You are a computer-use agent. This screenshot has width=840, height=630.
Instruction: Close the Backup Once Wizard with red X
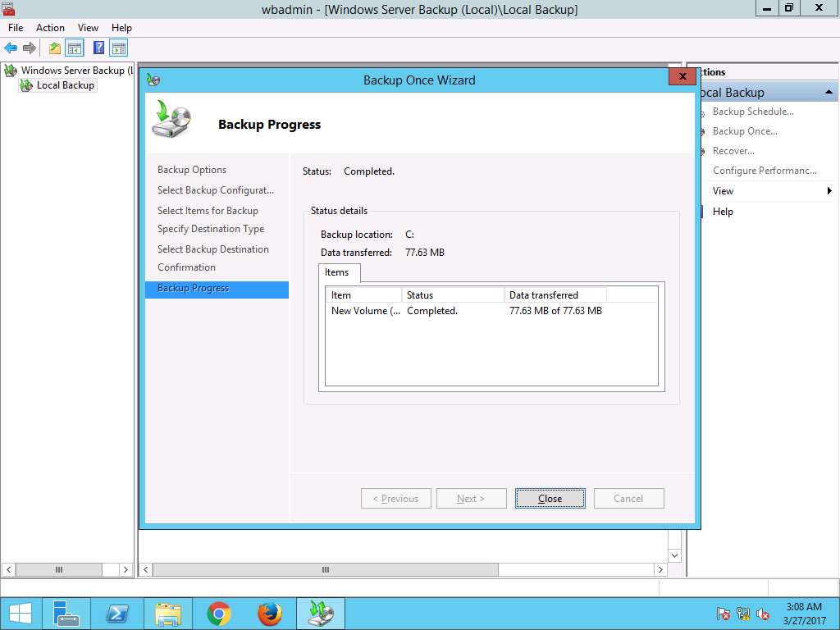(682, 76)
